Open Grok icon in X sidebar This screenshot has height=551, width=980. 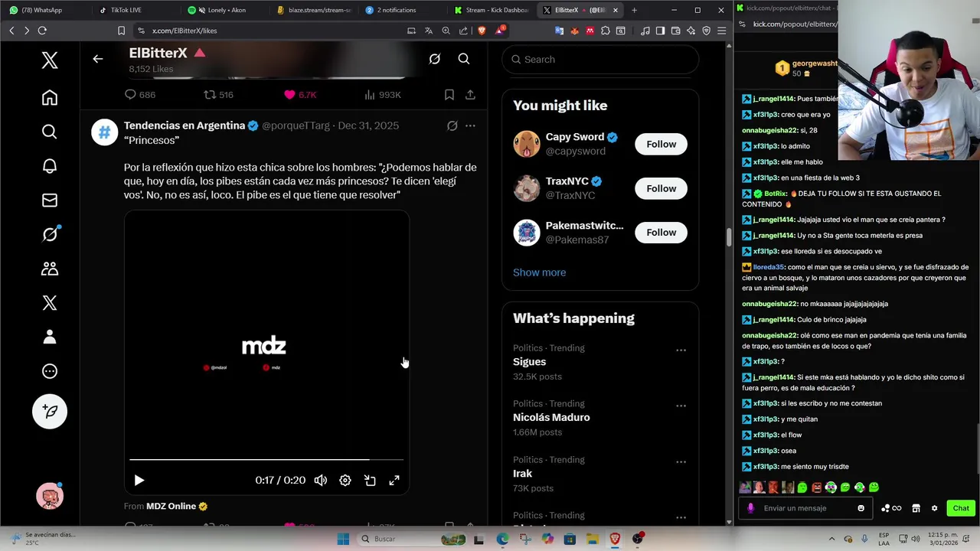(x=50, y=234)
